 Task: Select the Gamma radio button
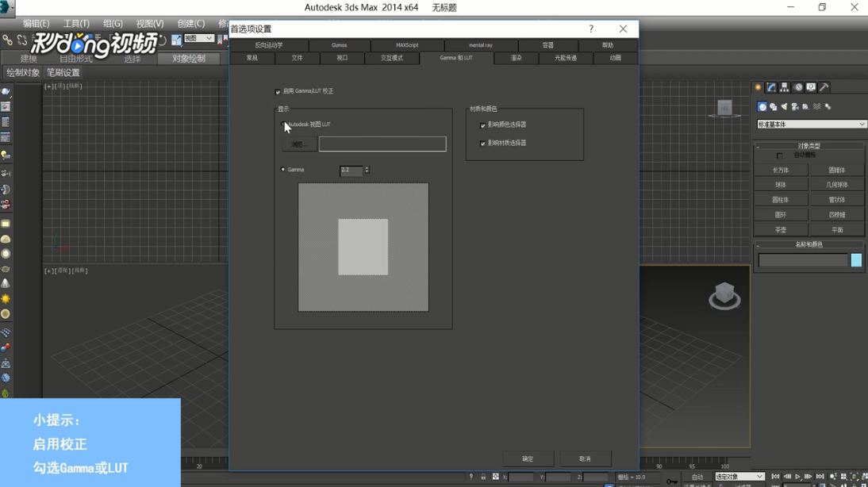pos(283,170)
